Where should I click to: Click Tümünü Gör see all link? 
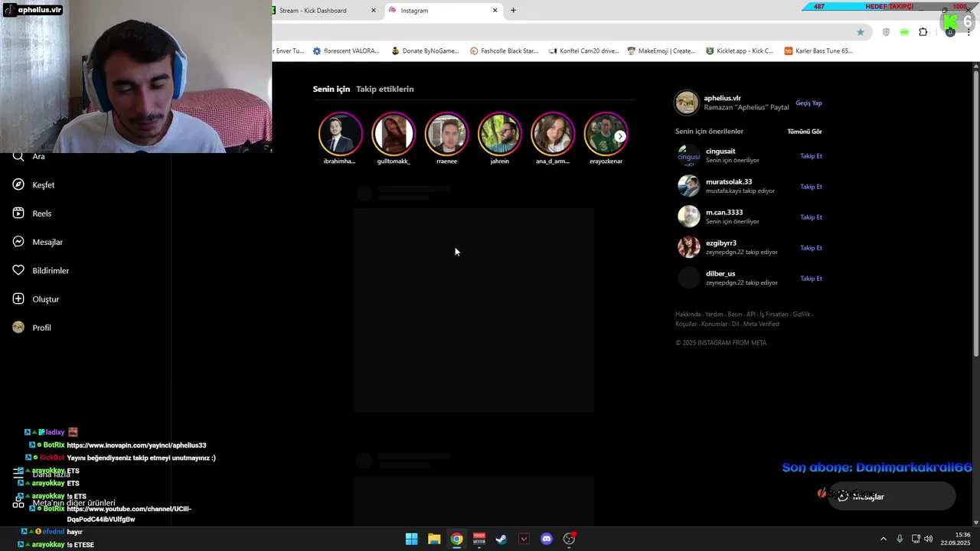point(805,132)
